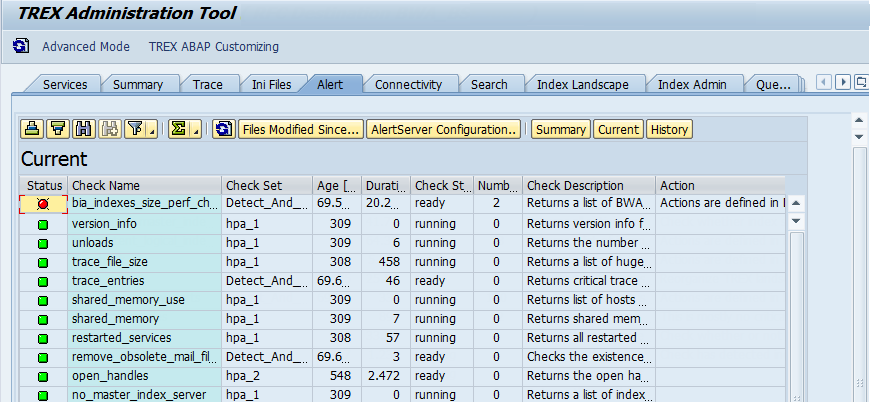Open AlertServer Configuration
Image resolution: width=871 pixels, height=402 pixels.
[443, 129]
